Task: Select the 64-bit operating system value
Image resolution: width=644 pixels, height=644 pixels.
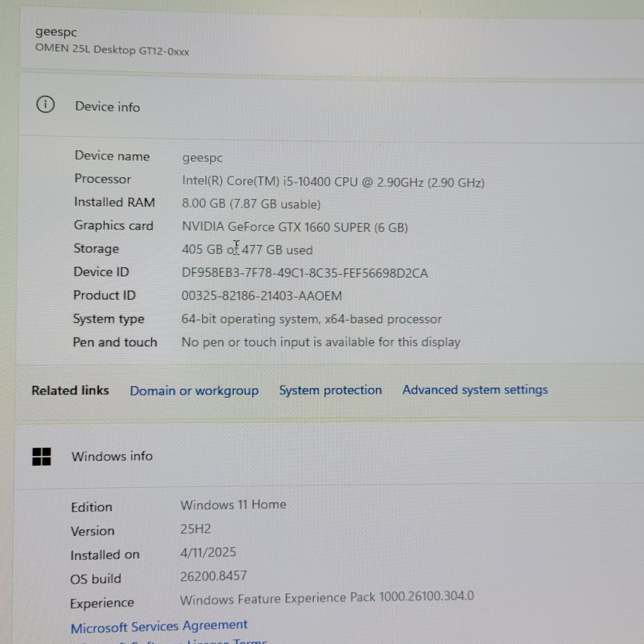Action: tap(311, 319)
